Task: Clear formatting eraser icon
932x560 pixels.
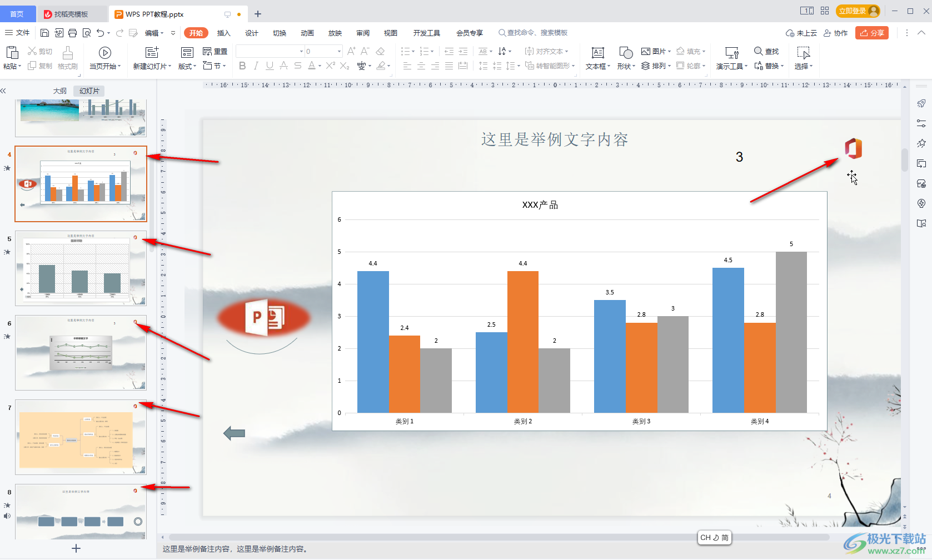Action: 380,51
